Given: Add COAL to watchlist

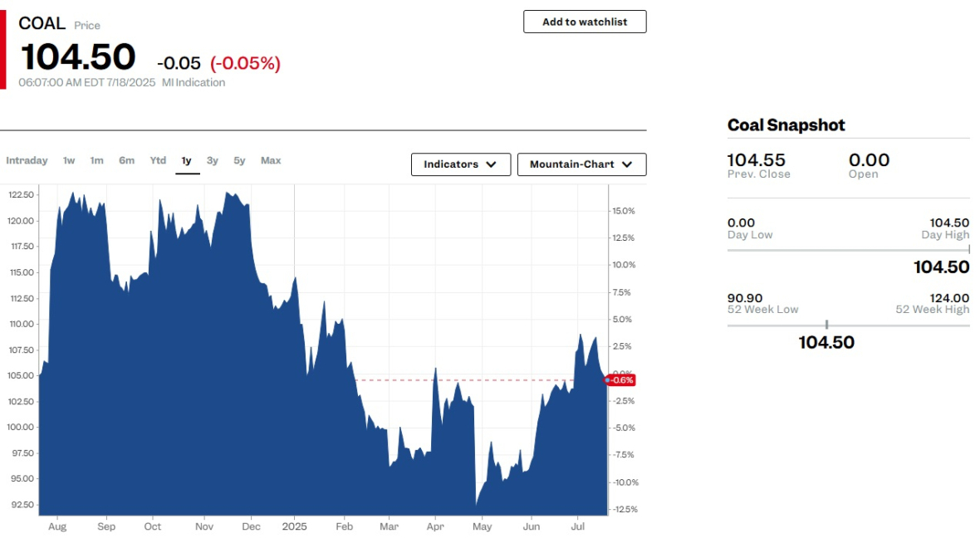Looking at the screenshot, I should click(x=585, y=22).
